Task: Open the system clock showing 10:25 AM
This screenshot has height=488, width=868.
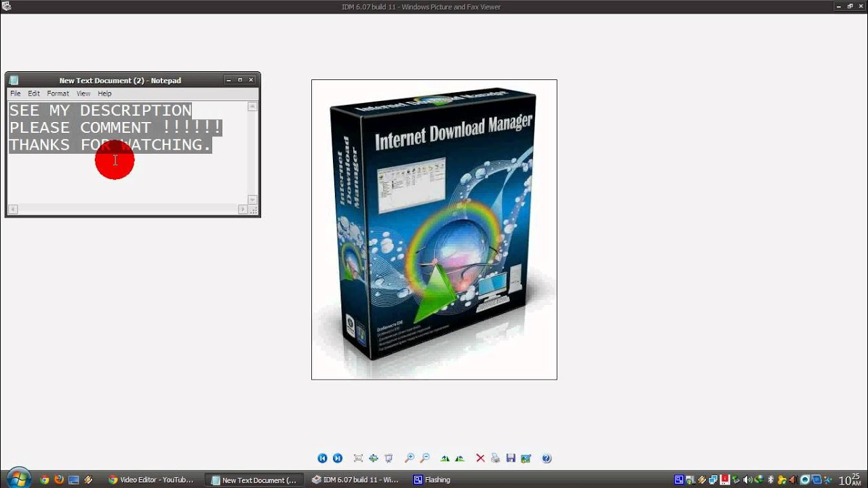Action: click(x=850, y=479)
